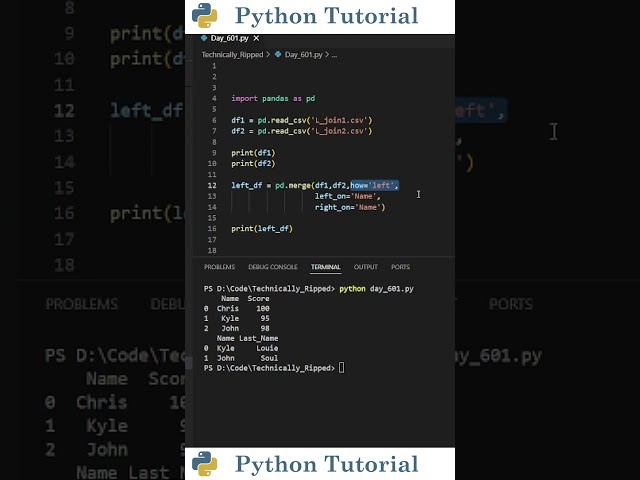The image size is (640, 480).
Task: Click the import pandas as pd line
Action: 273,98
